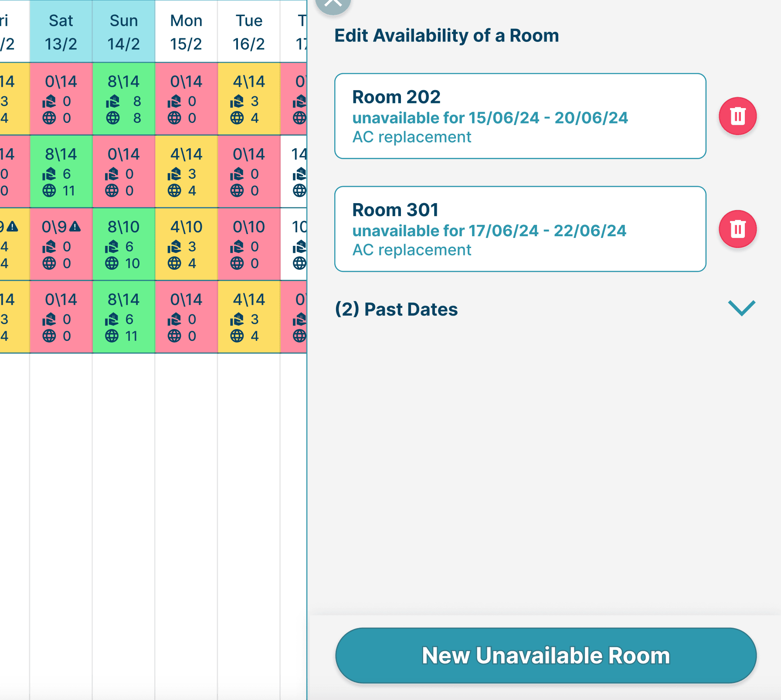Screen dimensions: 781x700
Task: Click the 0\9 value in Sat 13/2 column
Action: (x=54, y=227)
